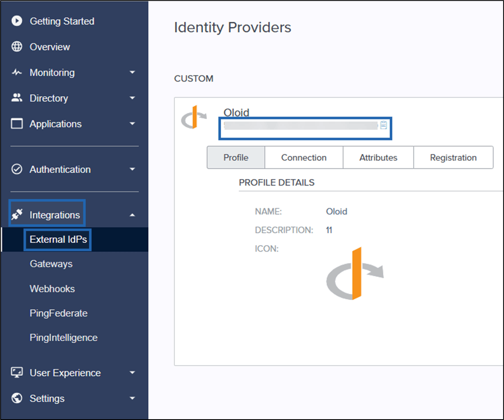Click the NAME value Oloid
The image size is (504, 420).
click(337, 211)
